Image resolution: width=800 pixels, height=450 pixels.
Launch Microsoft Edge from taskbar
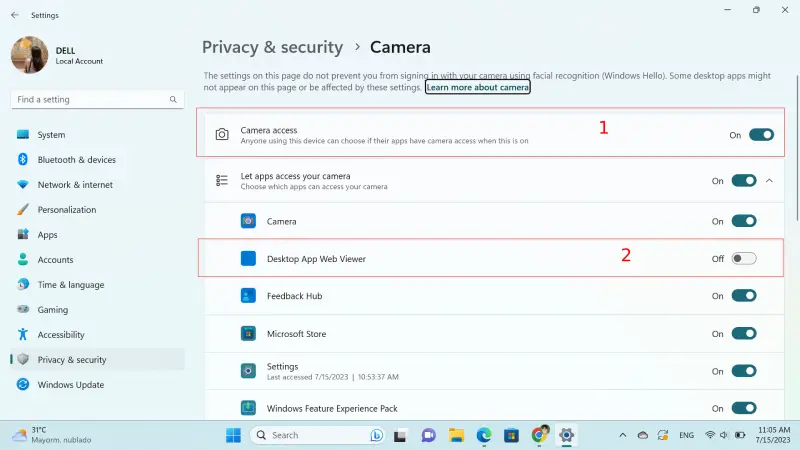pos(484,435)
